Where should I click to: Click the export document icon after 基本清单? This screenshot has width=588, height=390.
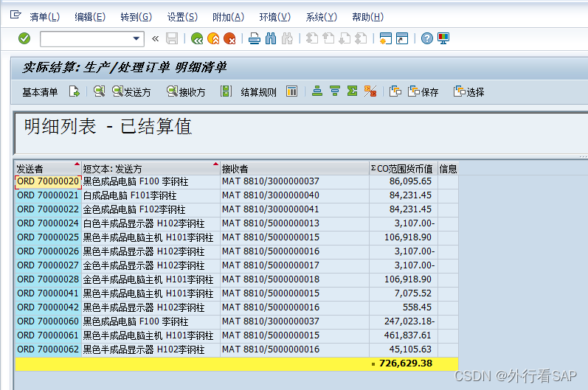(x=75, y=91)
